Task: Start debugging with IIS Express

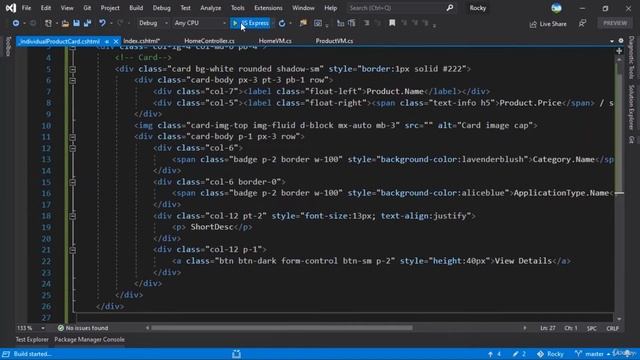Action: 251,23
